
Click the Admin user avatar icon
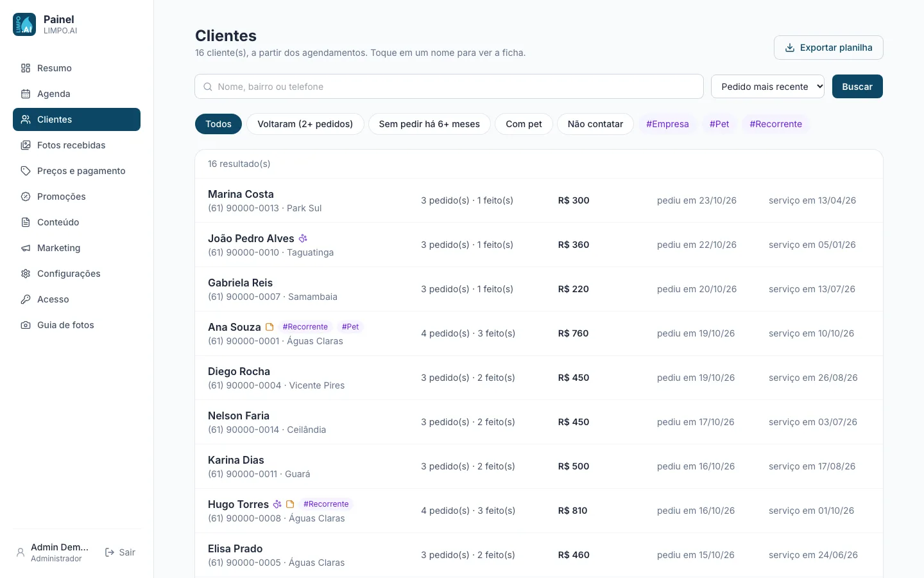pyautogui.click(x=21, y=552)
